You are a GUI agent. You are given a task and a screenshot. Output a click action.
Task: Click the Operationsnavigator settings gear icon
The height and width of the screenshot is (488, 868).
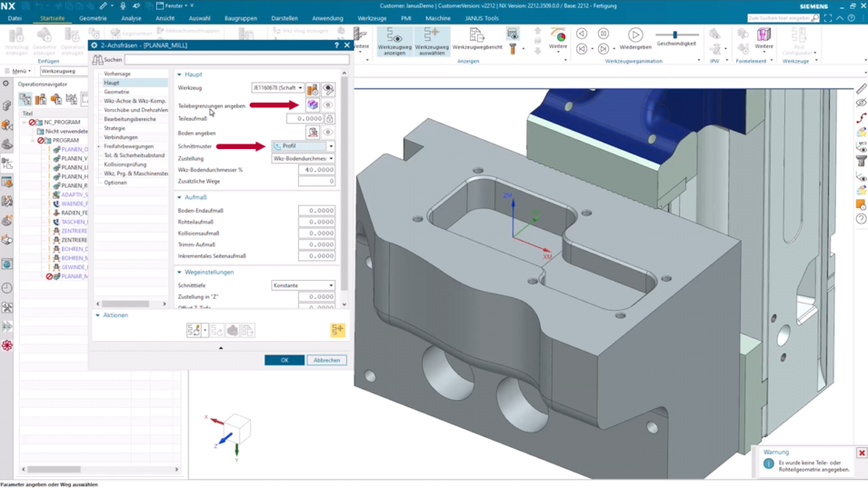pos(6,85)
